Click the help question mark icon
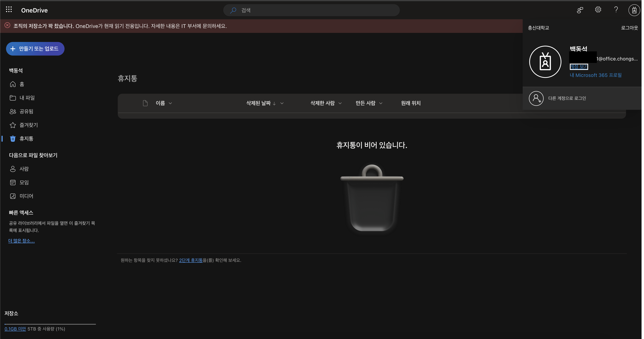Image resolution: width=644 pixels, height=339 pixels. (x=616, y=10)
